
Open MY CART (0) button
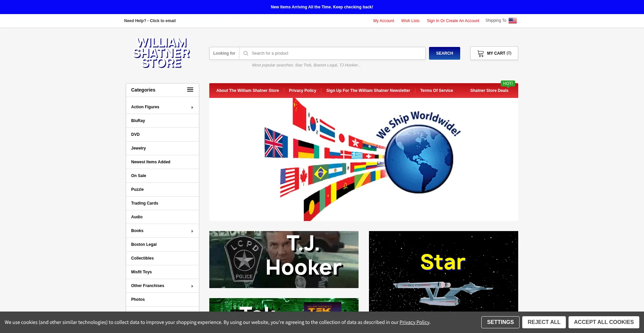pos(494,53)
